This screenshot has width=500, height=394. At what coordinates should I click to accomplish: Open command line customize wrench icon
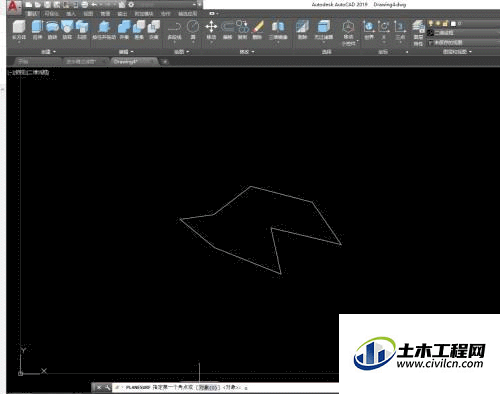point(108,387)
